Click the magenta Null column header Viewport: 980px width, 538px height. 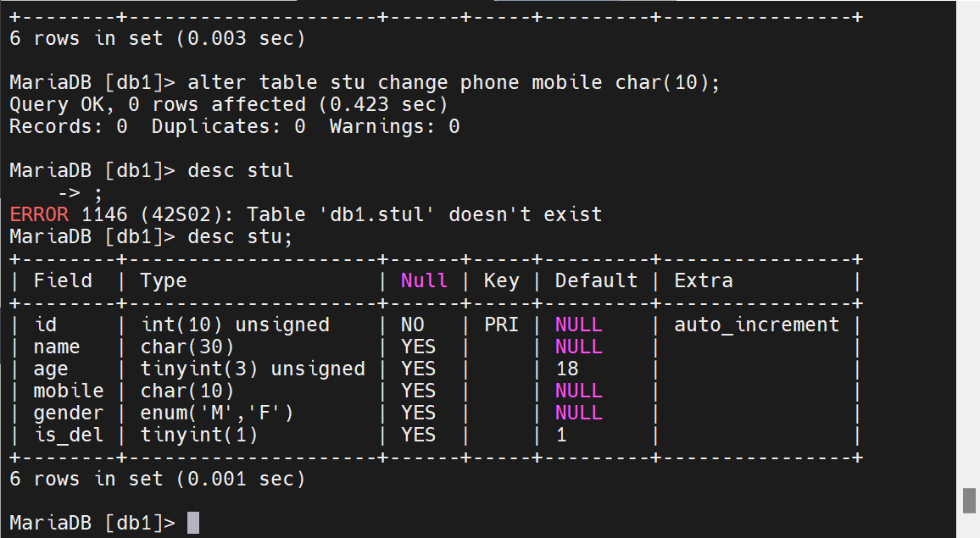pos(424,280)
